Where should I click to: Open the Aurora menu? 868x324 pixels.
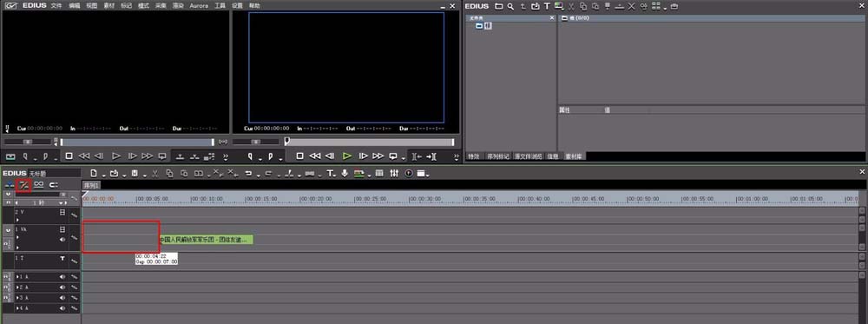click(x=199, y=5)
